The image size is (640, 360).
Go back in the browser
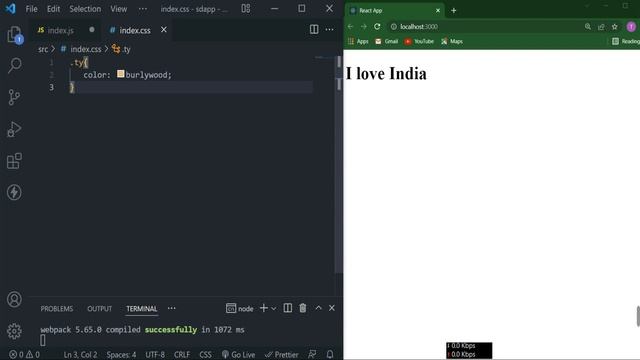[350, 27]
